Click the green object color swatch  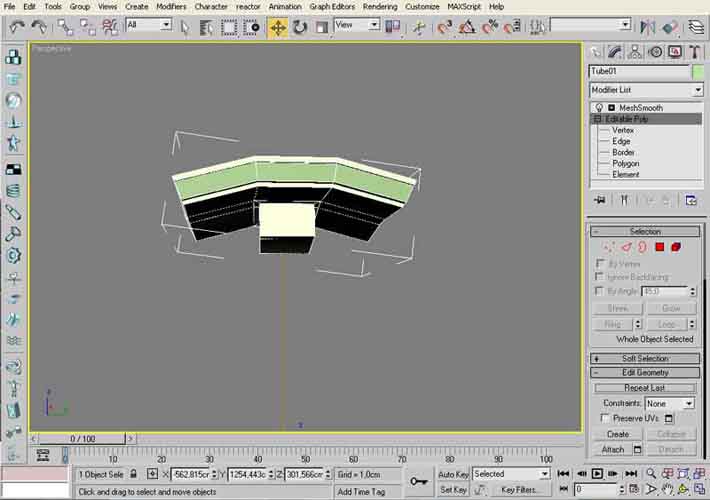pos(697,71)
